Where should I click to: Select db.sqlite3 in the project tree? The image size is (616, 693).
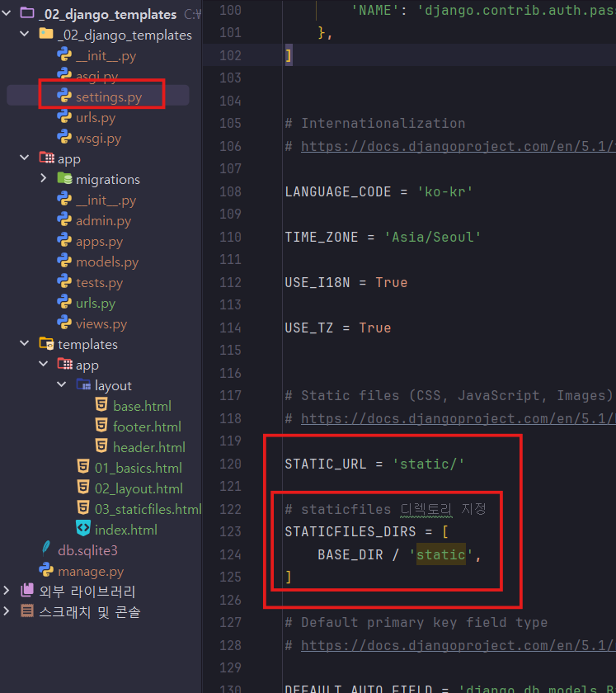(x=87, y=550)
